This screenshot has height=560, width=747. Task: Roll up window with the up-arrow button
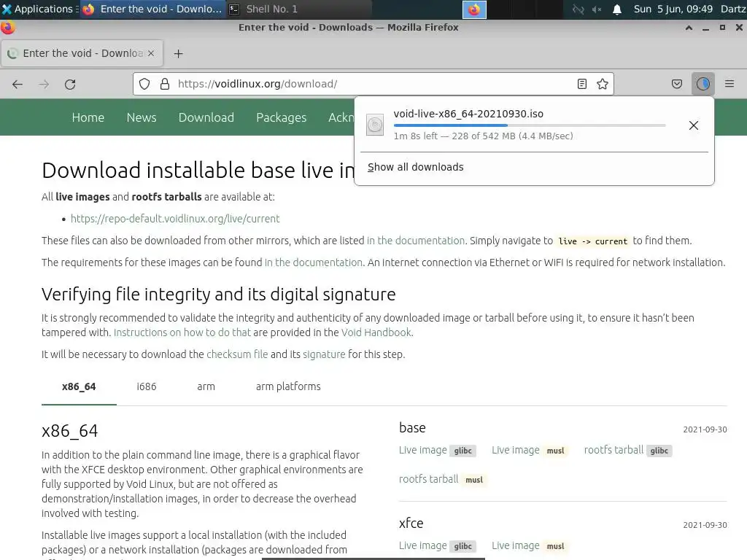[689, 28]
